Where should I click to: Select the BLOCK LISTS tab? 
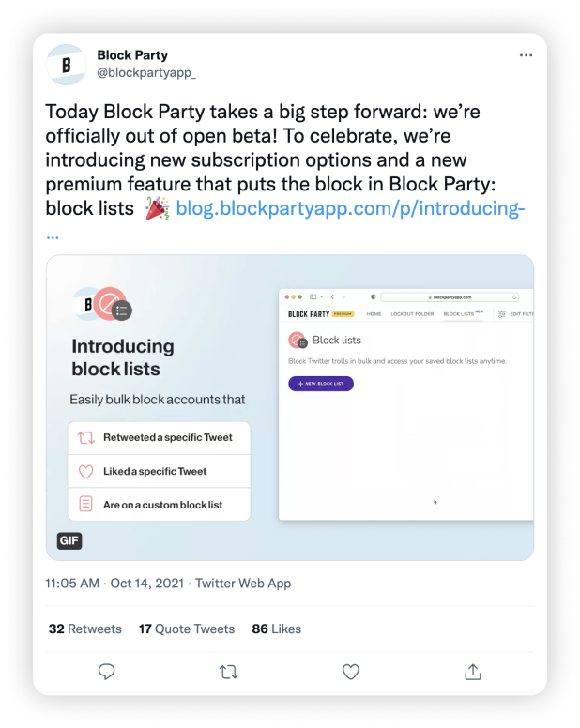point(459,314)
